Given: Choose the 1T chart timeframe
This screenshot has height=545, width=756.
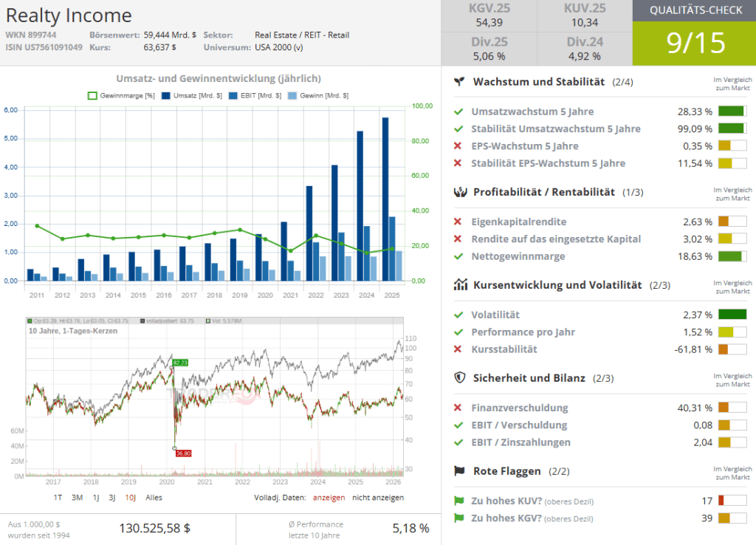Looking at the screenshot, I should pyautogui.click(x=58, y=498).
